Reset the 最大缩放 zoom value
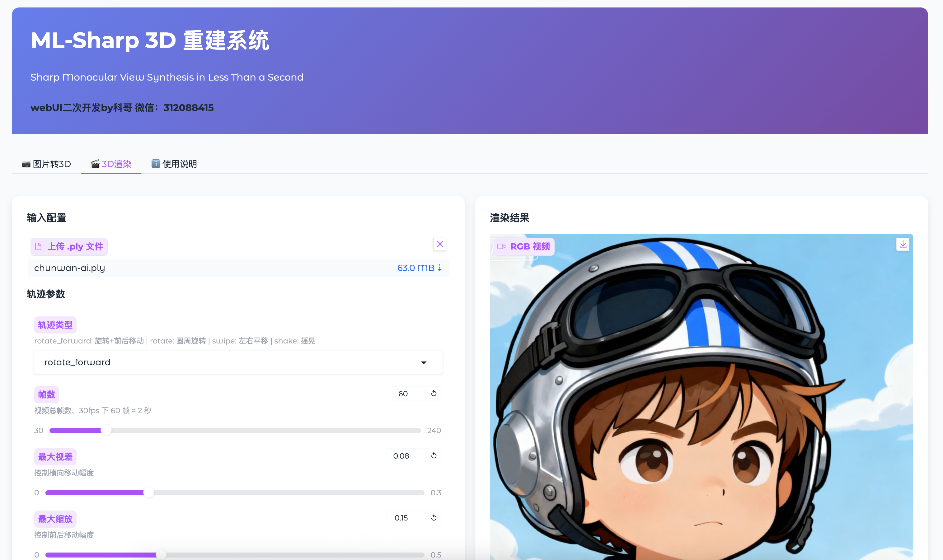 434,518
